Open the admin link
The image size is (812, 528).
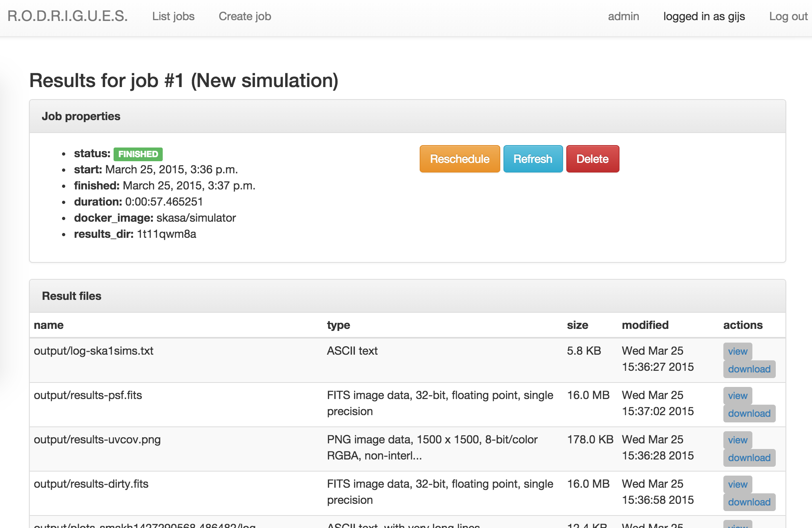623,16
